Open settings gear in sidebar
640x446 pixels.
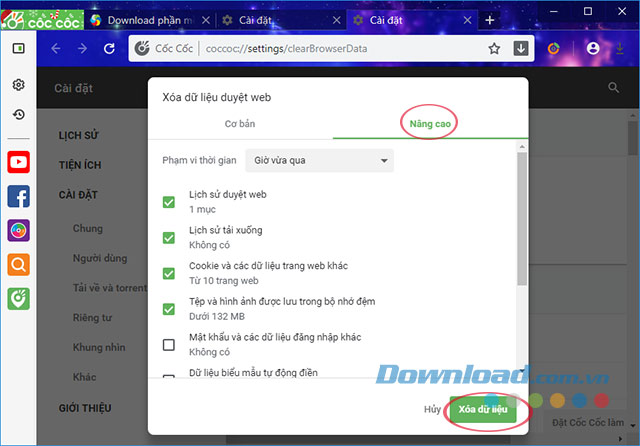click(18, 85)
